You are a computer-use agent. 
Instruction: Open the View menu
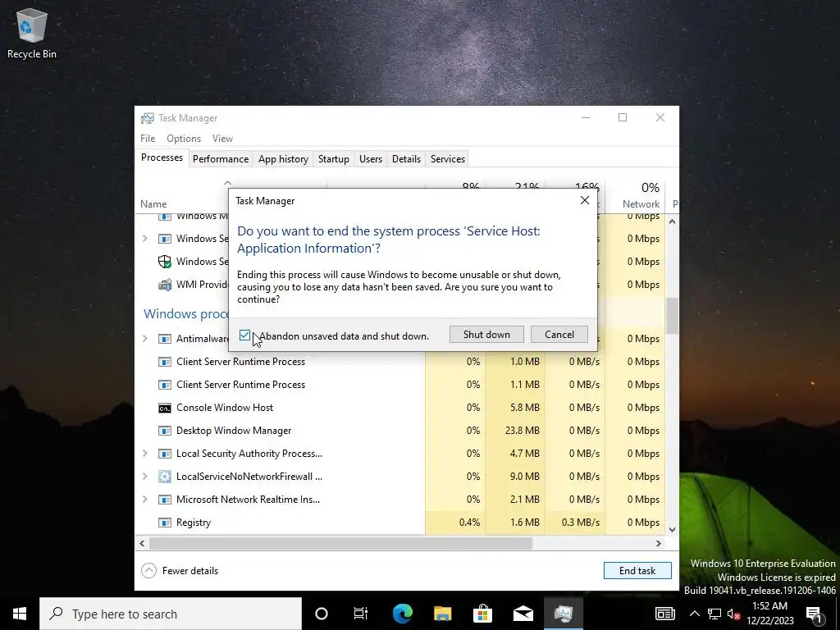(x=222, y=138)
